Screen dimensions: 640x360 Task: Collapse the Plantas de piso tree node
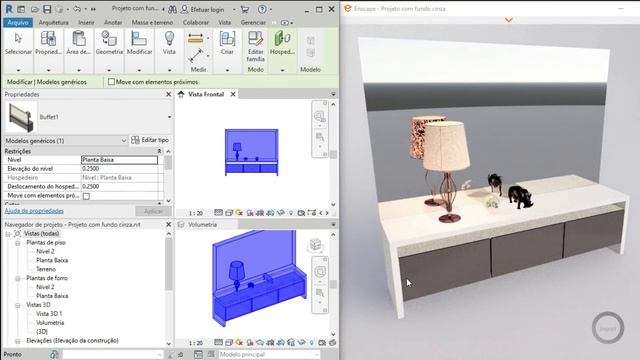click(18, 243)
